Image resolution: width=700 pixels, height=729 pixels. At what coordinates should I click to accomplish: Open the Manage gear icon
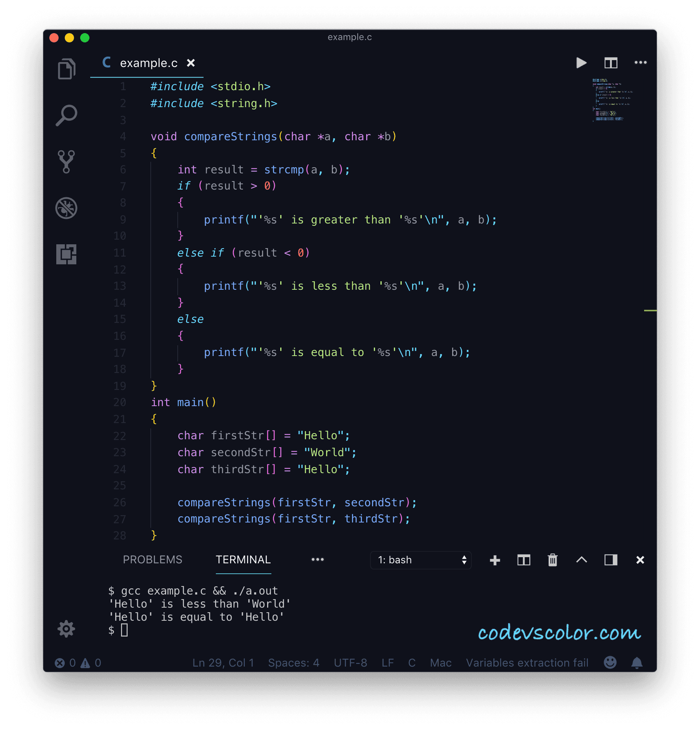(x=66, y=629)
